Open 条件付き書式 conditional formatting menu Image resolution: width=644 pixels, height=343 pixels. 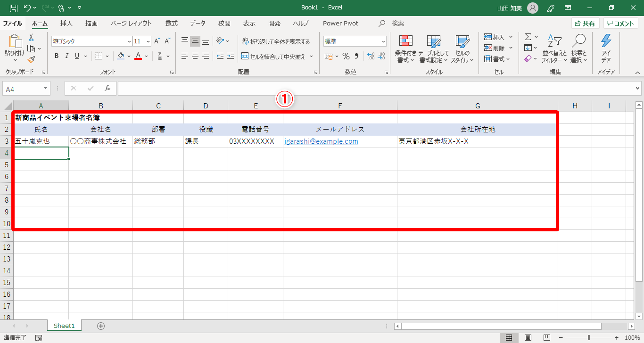tap(405, 49)
